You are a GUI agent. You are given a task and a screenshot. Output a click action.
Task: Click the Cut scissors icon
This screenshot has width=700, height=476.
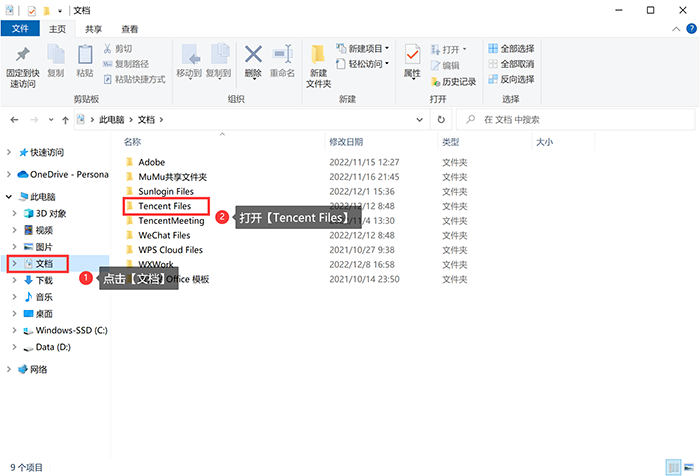point(108,48)
